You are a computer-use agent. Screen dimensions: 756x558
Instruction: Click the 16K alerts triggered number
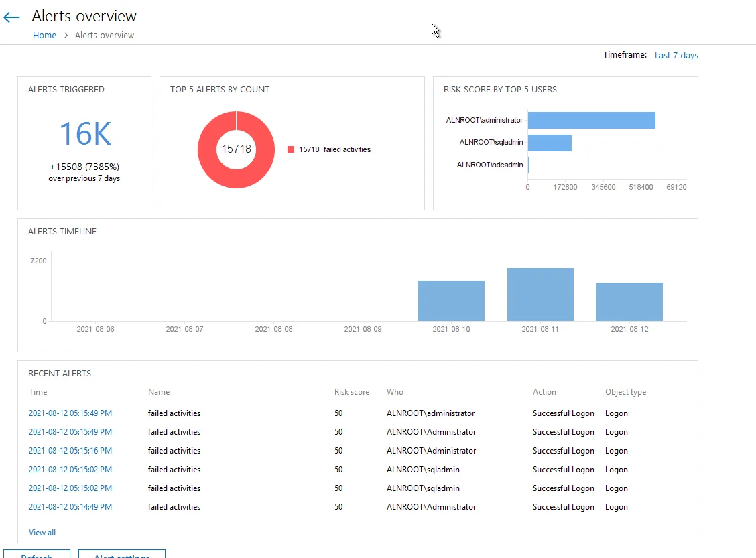[x=85, y=133]
